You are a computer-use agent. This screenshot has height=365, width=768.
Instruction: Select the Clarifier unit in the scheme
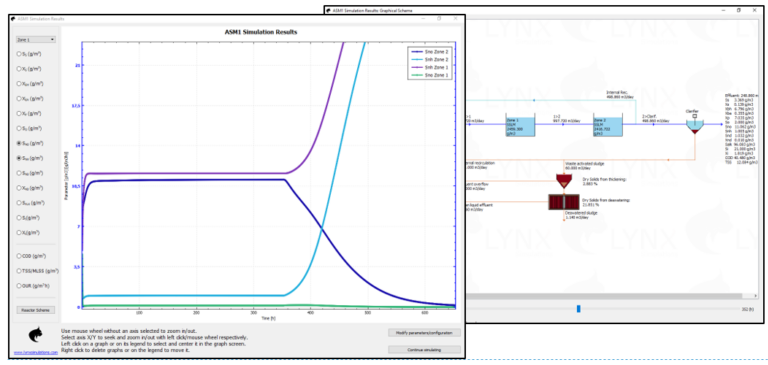coord(695,125)
